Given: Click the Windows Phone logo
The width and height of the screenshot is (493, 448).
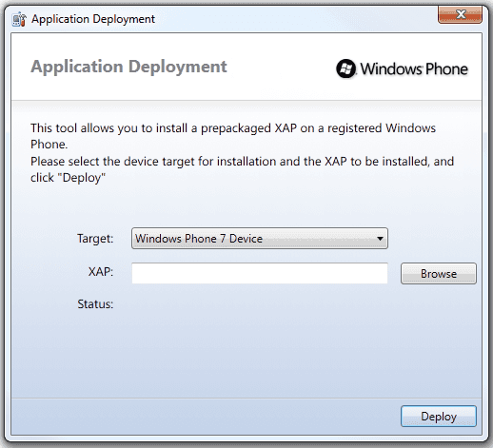Looking at the screenshot, I should pyautogui.click(x=402, y=68).
